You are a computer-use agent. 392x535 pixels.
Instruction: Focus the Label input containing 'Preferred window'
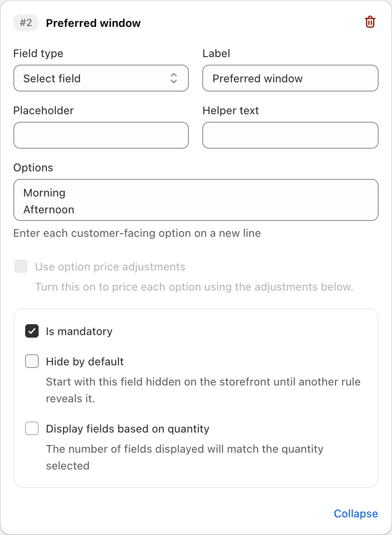click(x=290, y=78)
